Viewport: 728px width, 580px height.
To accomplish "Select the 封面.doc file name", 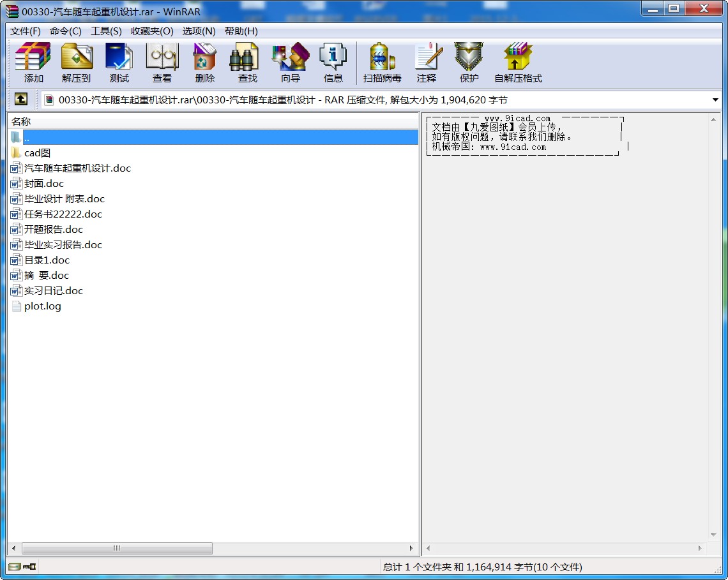I will 43,183.
